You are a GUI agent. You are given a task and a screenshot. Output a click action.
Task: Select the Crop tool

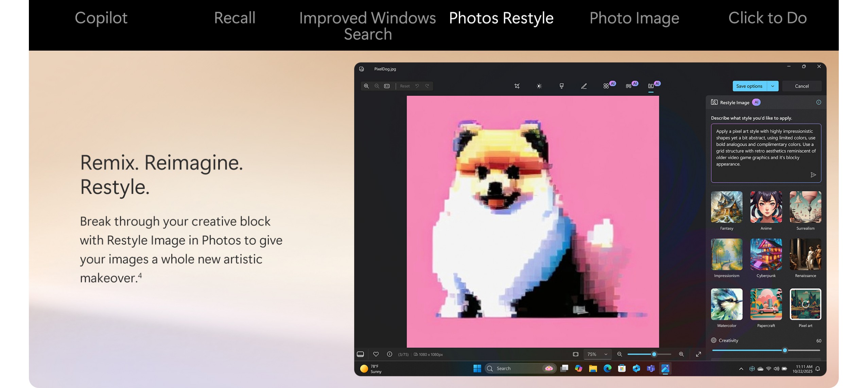(517, 86)
